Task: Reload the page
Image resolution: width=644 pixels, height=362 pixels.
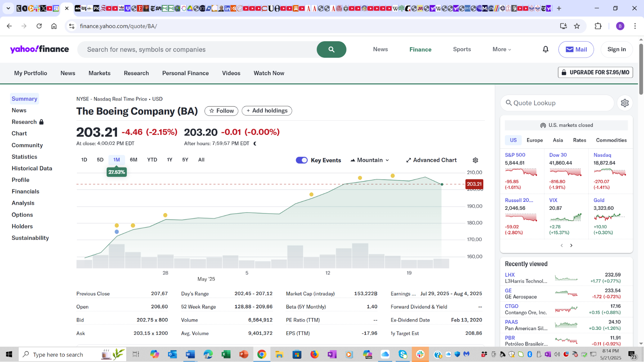Action: (x=39, y=26)
